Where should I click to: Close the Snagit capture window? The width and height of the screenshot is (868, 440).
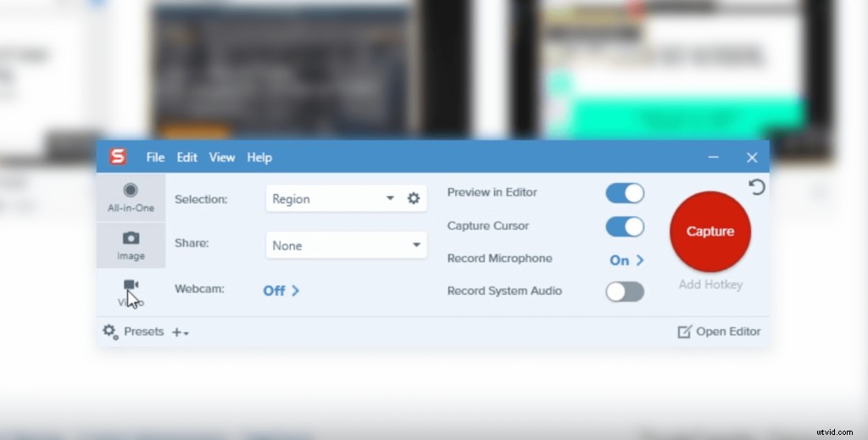752,158
